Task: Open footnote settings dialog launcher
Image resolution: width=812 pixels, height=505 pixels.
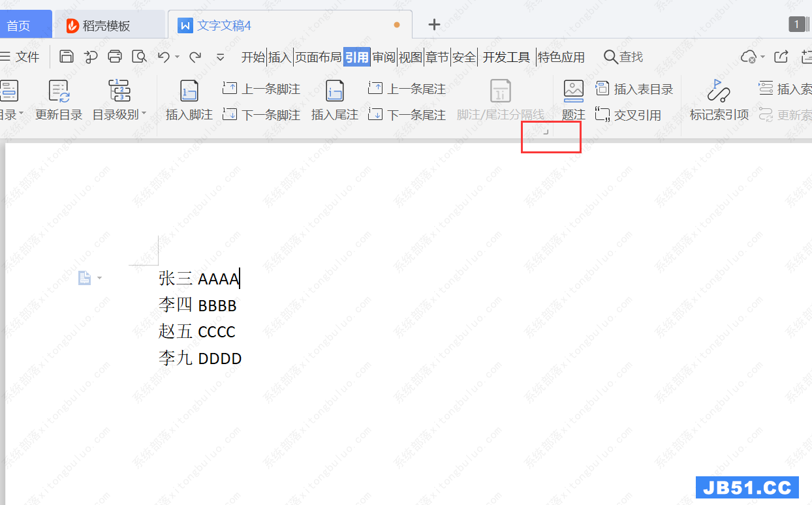Action: click(546, 132)
